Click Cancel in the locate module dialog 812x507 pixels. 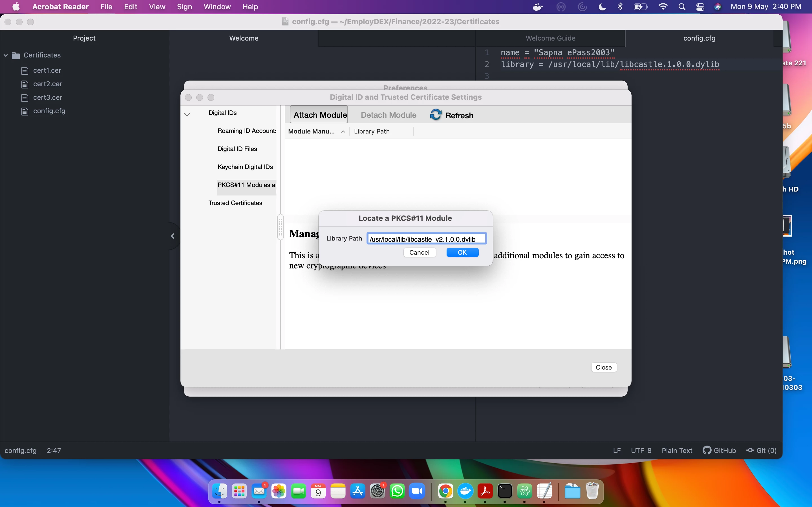[x=420, y=252]
